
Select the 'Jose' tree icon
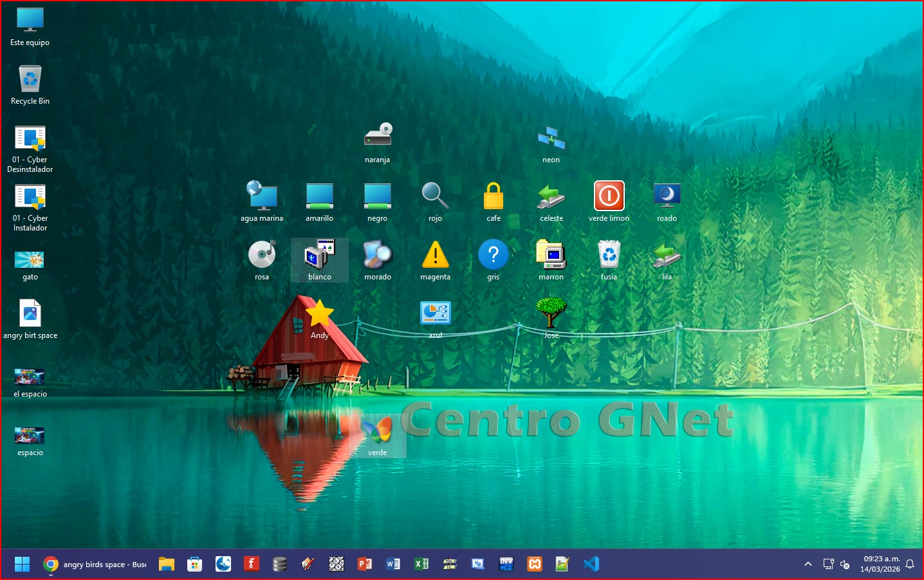tap(551, 313)
